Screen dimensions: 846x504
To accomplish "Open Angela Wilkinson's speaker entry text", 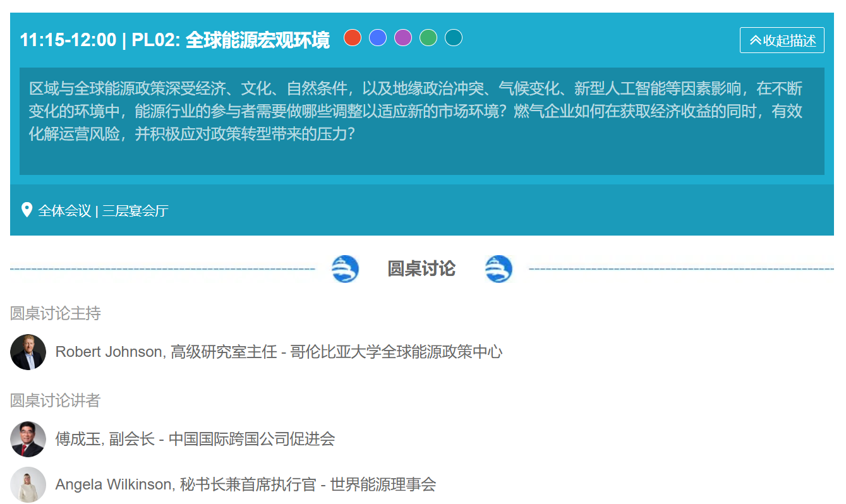I will [x=246, y=484].
